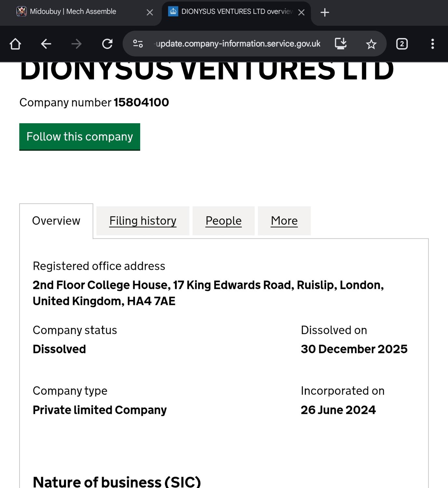Install app using the download icon
Image resolution: width=448 pixels, height=488 pixels.
pyautogui.click(x=340, y=44)
